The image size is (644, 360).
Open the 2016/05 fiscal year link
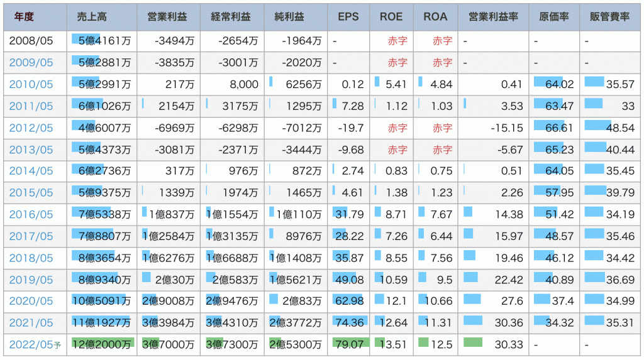click(x=31, y=215)
